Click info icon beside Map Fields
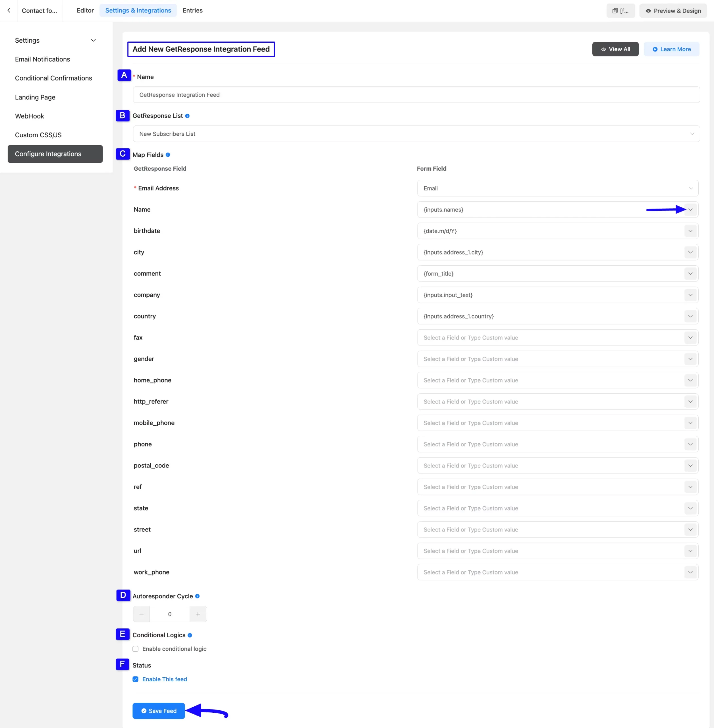 (168, 155)
